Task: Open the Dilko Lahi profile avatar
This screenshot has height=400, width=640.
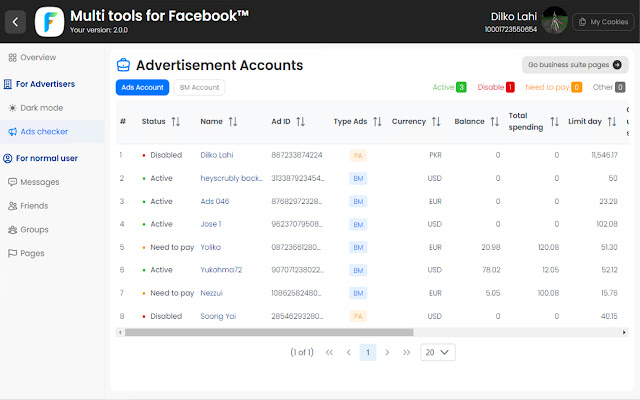Action: [554, 21]
